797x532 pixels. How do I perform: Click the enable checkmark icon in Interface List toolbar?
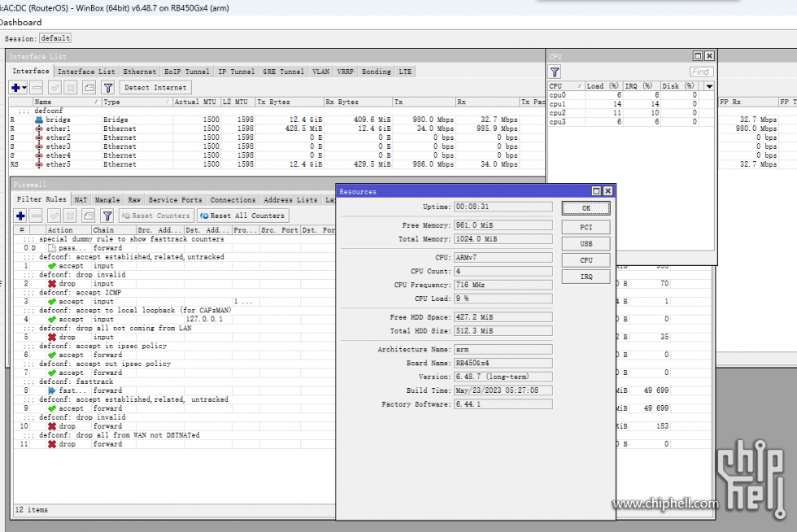point(55,88)
